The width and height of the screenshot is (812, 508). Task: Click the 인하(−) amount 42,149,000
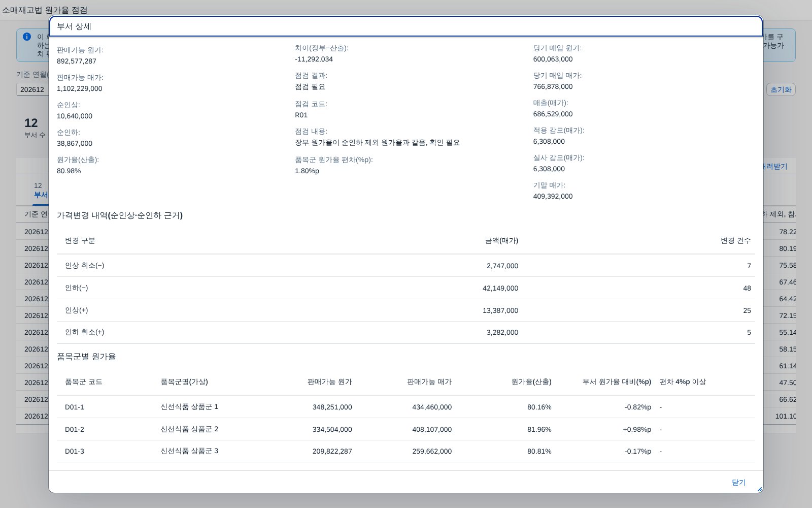500,288
